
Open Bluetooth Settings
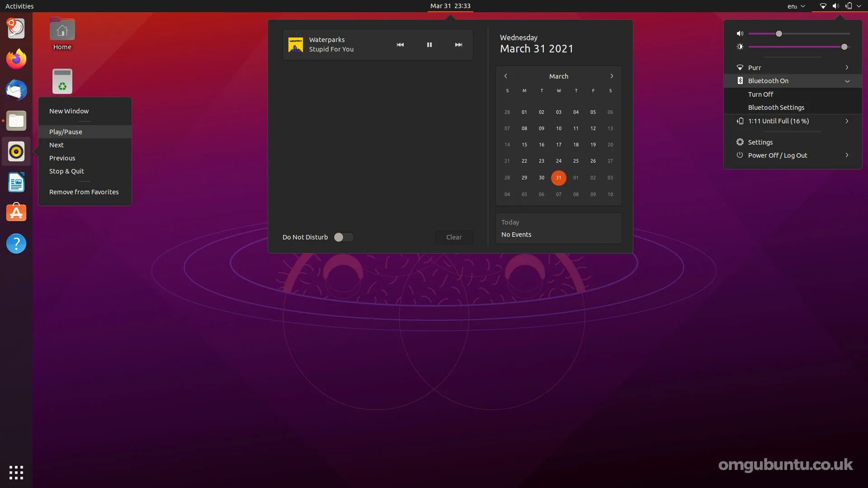[776, 108]
